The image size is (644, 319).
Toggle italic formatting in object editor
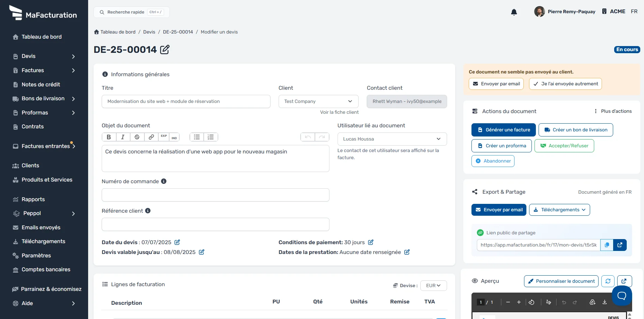123,137
